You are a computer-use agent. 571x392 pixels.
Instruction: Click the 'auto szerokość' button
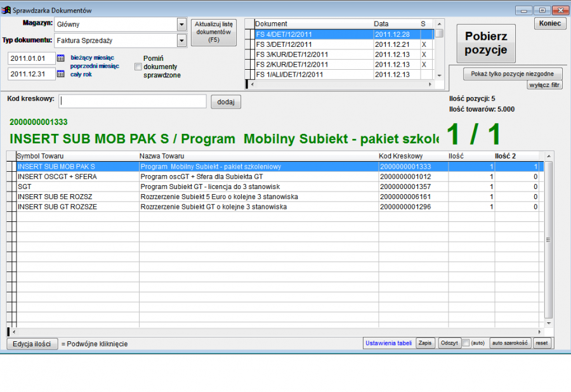(x=510, y=343)
